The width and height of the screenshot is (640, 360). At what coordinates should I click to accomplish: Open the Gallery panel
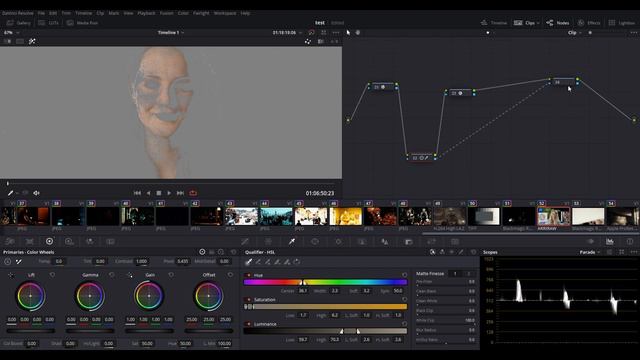19,23
